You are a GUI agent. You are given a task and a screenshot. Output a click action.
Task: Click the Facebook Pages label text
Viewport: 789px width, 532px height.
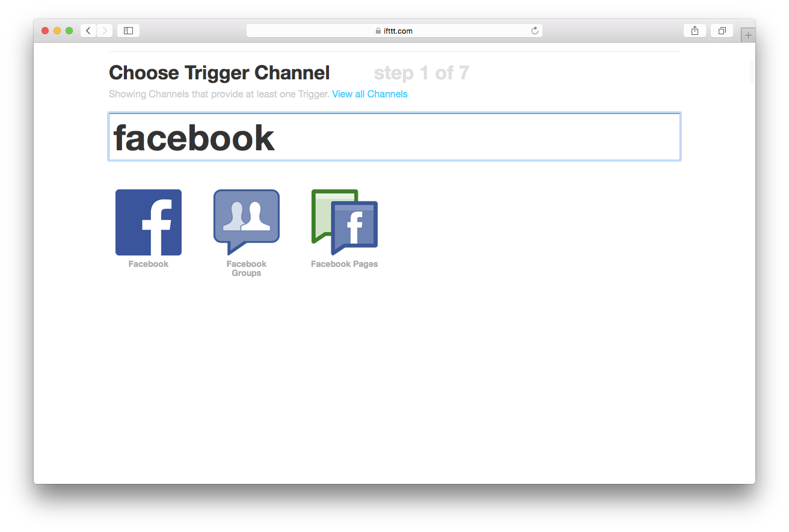pos(345,264)
